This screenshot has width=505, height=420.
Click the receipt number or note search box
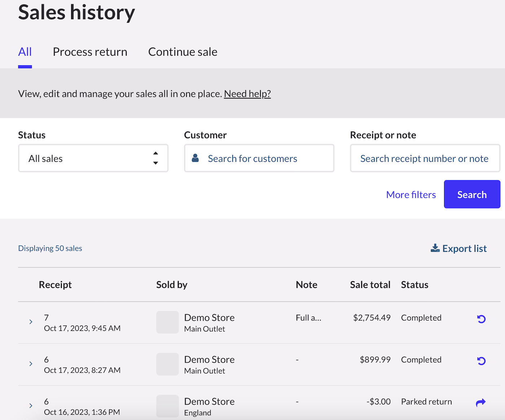(x=425, y=159)
